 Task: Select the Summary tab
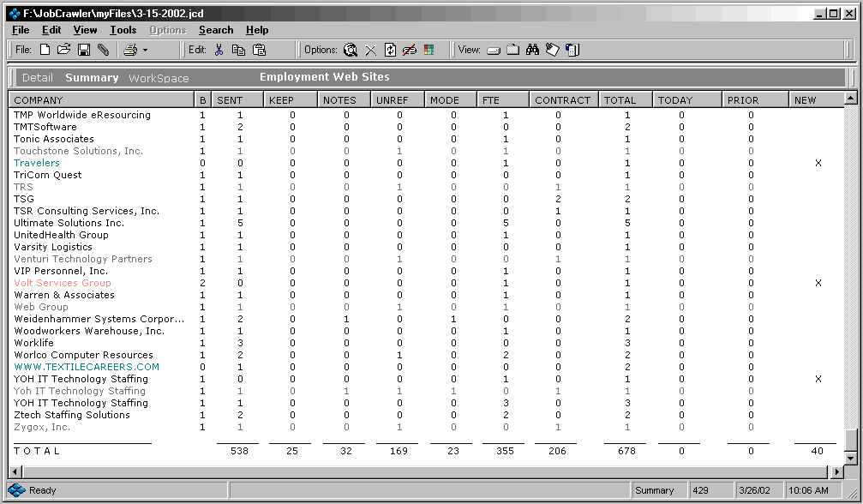point(92,78)
